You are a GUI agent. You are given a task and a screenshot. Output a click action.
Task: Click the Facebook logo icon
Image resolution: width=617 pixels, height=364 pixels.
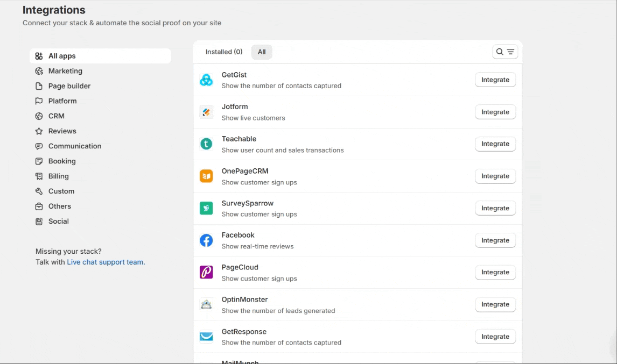coord(206,240)
